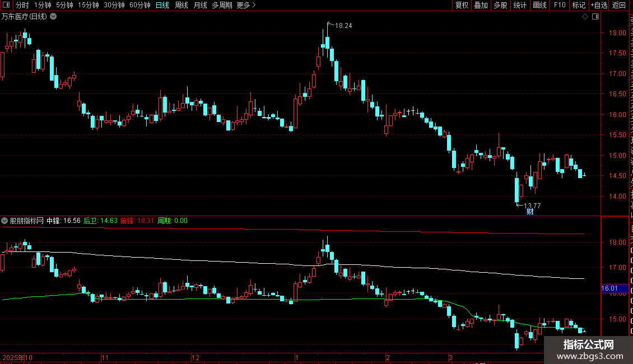
Task: Click the 18.24 high price label
Action: pyautogui.click(x=343, y=25)
